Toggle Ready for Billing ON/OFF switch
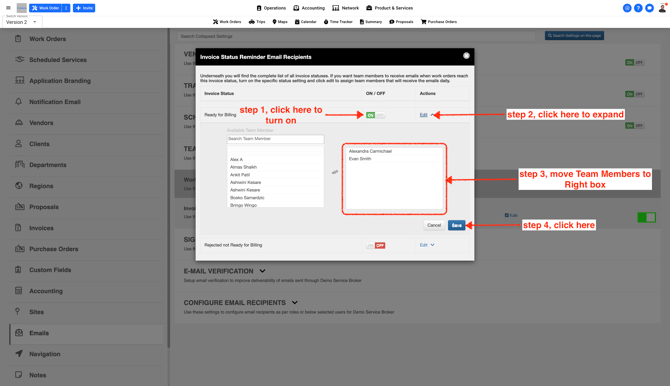Image resolution: width=670 pixels, height=386 pixels. click(375, 115)
